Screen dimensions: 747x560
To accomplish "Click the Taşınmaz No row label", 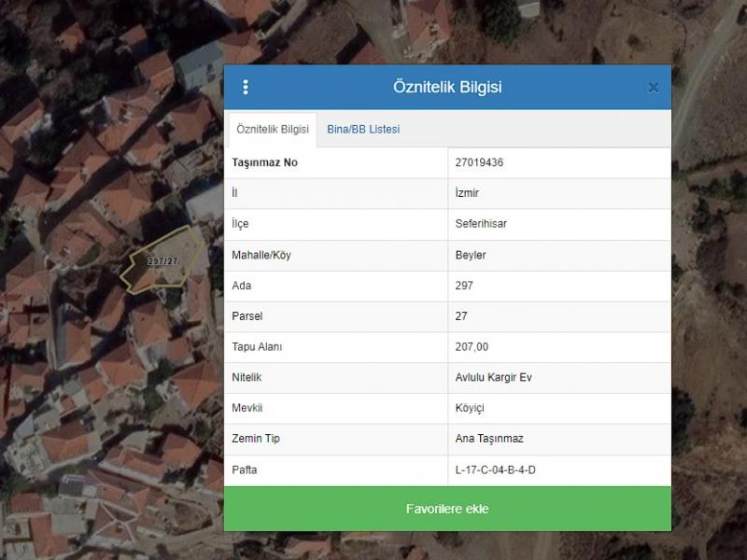I will [x=264, y=162].
